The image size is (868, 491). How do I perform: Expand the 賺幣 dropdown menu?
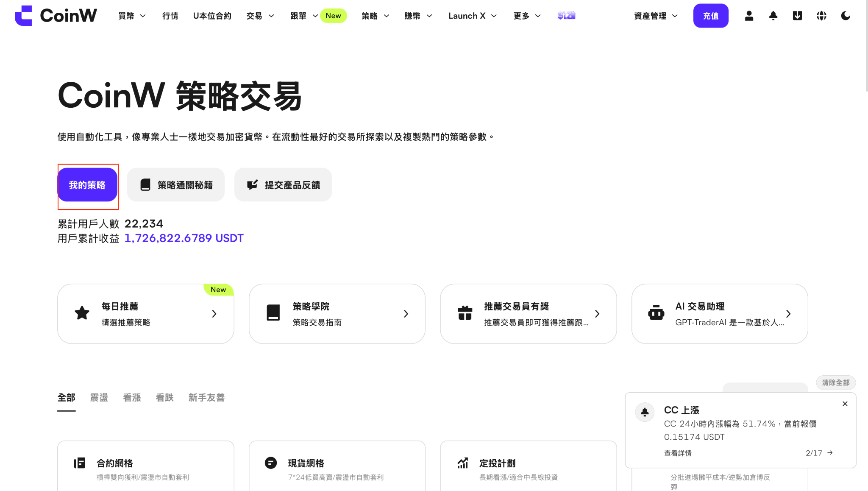(429, 16)
